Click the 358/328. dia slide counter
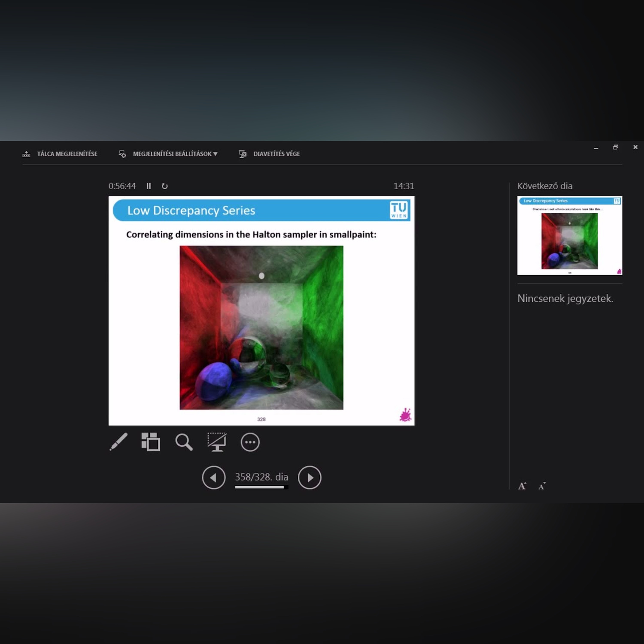 point(261,477)
